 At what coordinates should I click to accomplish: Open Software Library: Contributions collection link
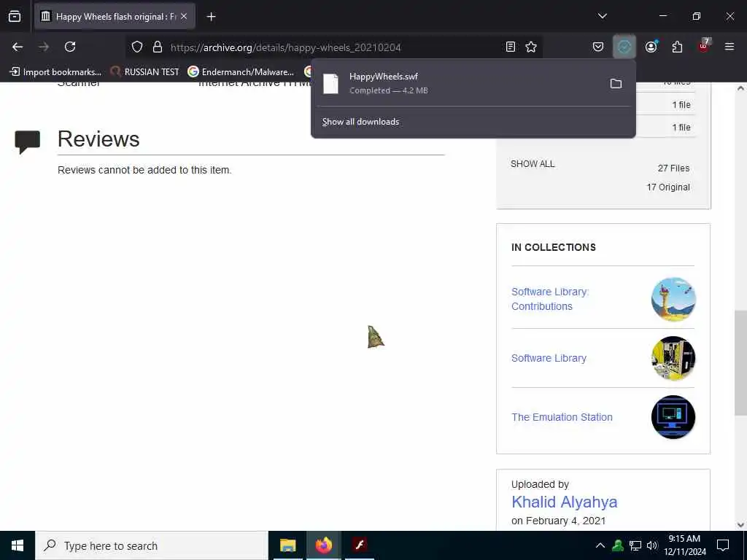point(550,299)
